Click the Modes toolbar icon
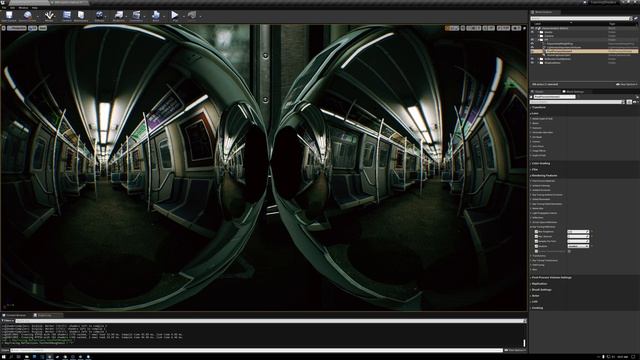 49,16
